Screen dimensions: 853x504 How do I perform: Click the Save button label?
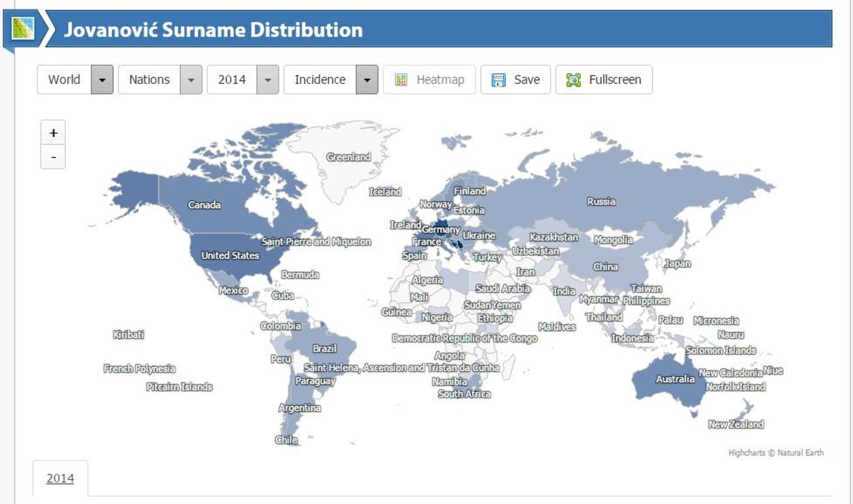pos(527,79)
